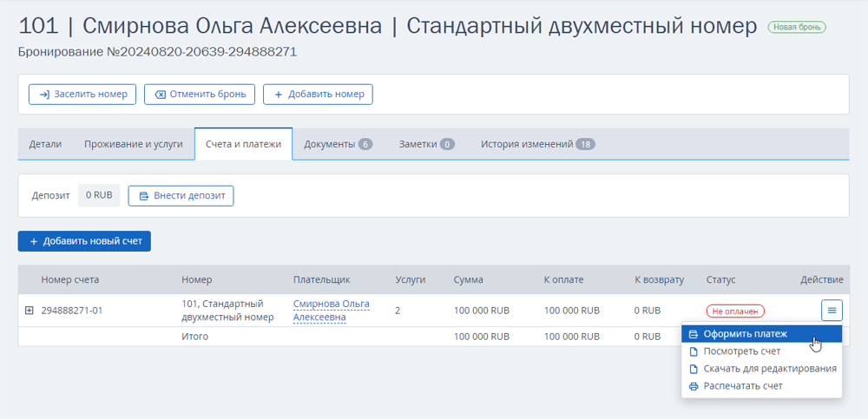The width and height of the screenshot is (868, 419).
Task: Open the Документы tab
Action: pos(338,145)
